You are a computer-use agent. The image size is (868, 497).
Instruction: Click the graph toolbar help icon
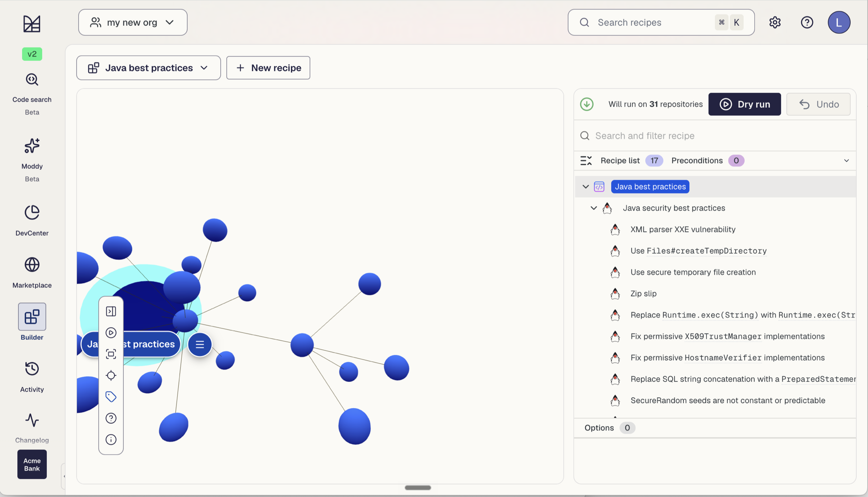(111, 418)
